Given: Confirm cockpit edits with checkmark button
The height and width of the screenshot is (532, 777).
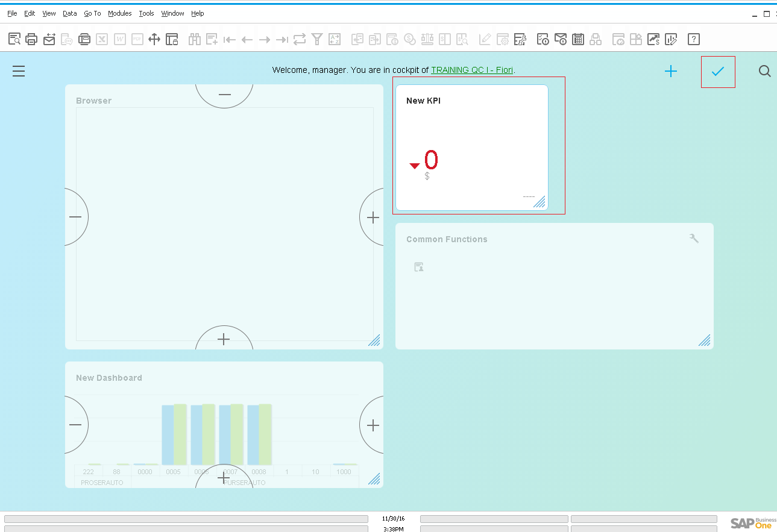Looking at the screenshot, I should 717,72.
